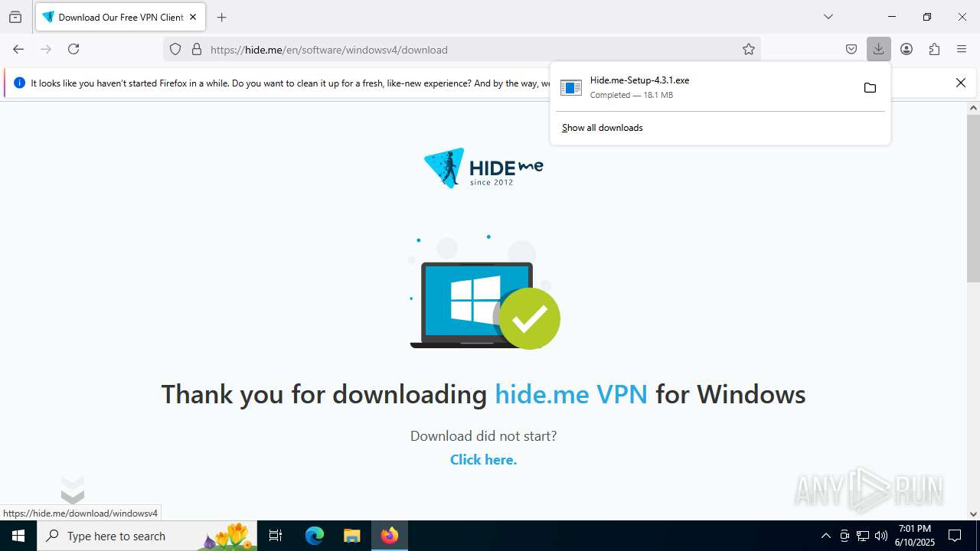Viewport: 980px width, 551px height.
Task: Go forward one page
Action: pos(46,49)
